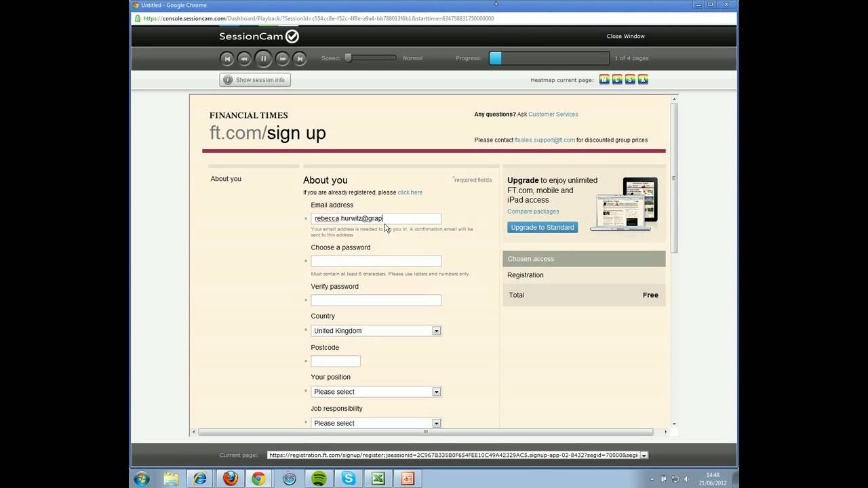The image size is (868, 488).
Task: Click the 'Chosen access' header
Action: 531,259
